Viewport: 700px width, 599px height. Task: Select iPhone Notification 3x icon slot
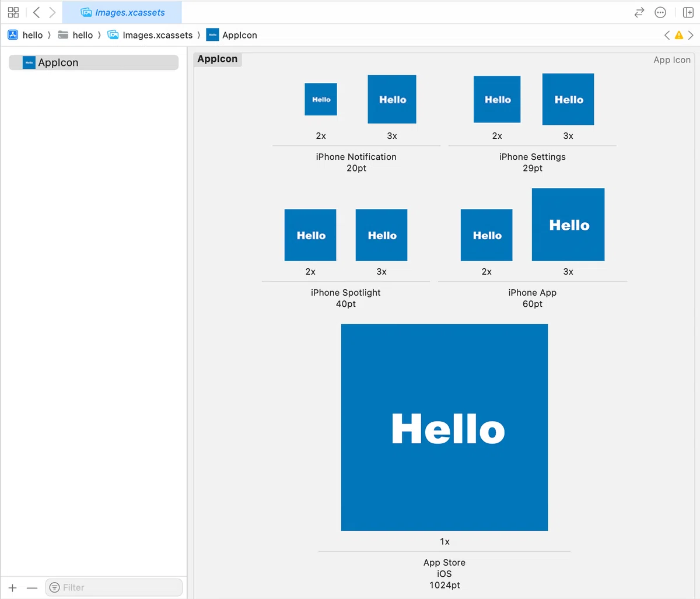(392, 99)
